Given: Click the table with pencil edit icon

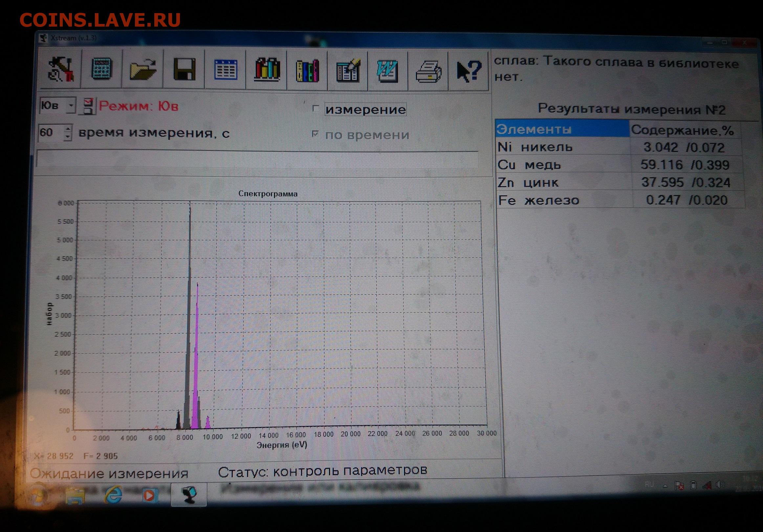Looking at the screenshot, I should coord(348,71).
